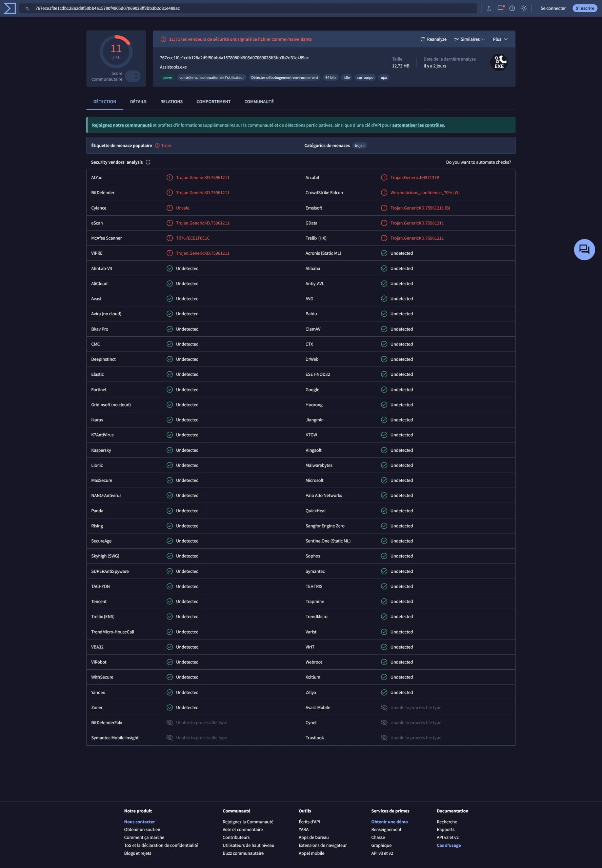Go to the COMMUNAUTÉ tab

259,101
